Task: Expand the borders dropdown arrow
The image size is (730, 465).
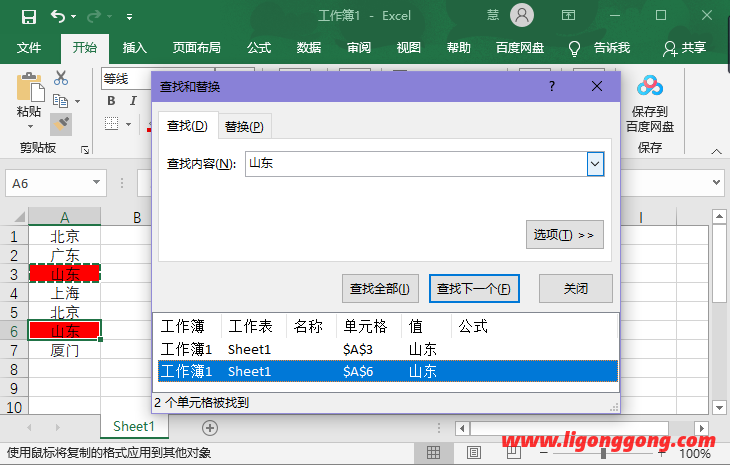Action: pos(128,124)
